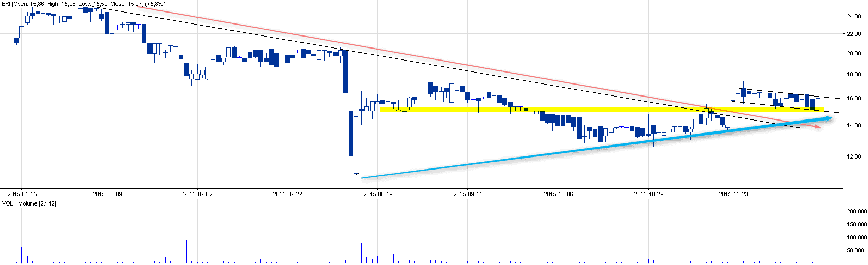This screenshot has width=868, height=265.
Task: Click the red trend line arrowhead
Action: (x=817, y=127)
